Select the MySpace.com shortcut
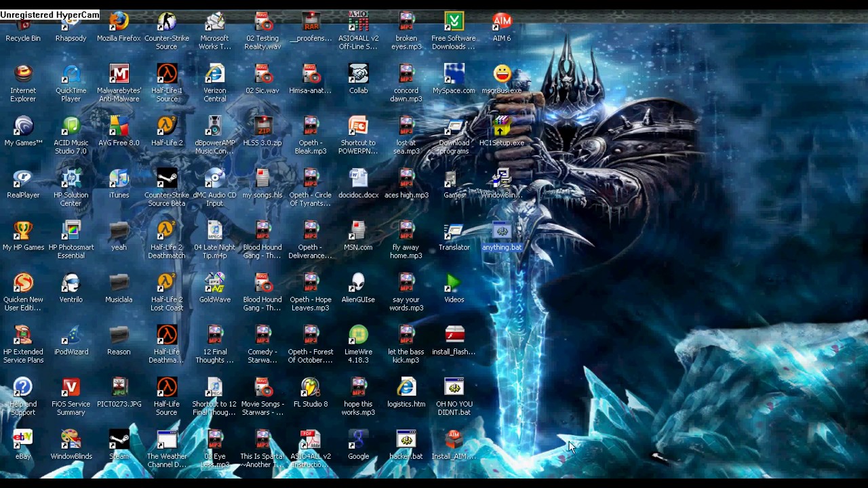868x488 pixels. point(454,79)
